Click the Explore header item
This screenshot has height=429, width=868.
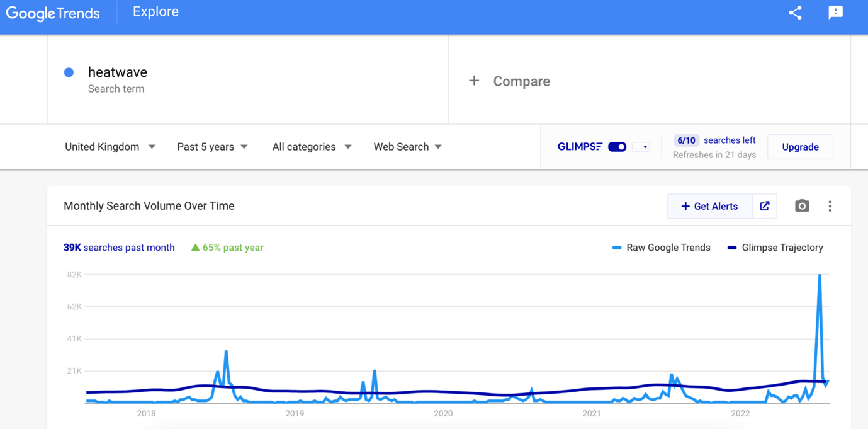(x=155, y=12)
